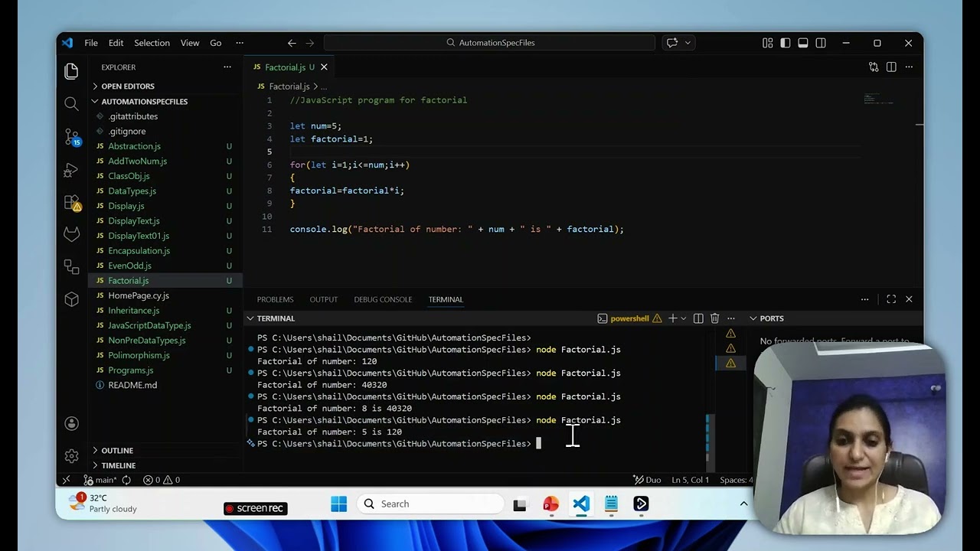This screenshot has width=980, height=551.
Task: Toggle the bottom panel layout icon
Action: [803, 43]
